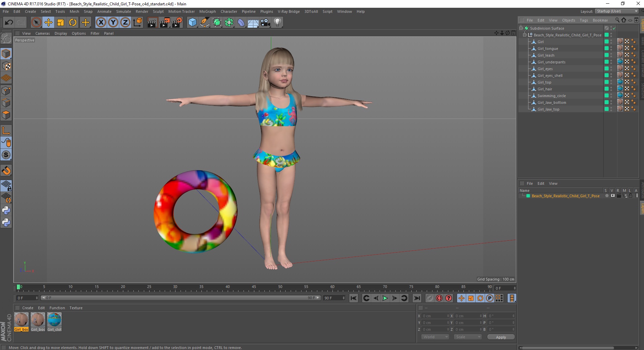Image resolution: width=644 pixels, height=350 pixels.
Task: Go to end of animation
Action: (x=417, y=298)
